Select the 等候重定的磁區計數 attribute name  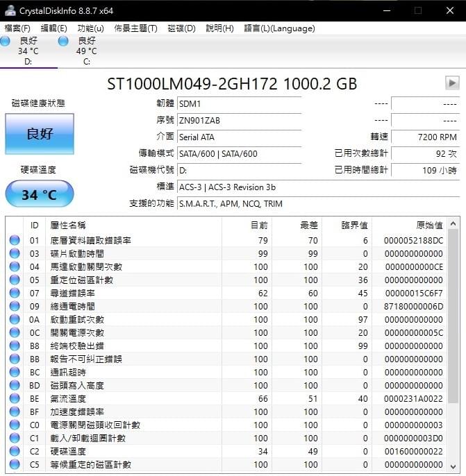(x=90, y=464)
